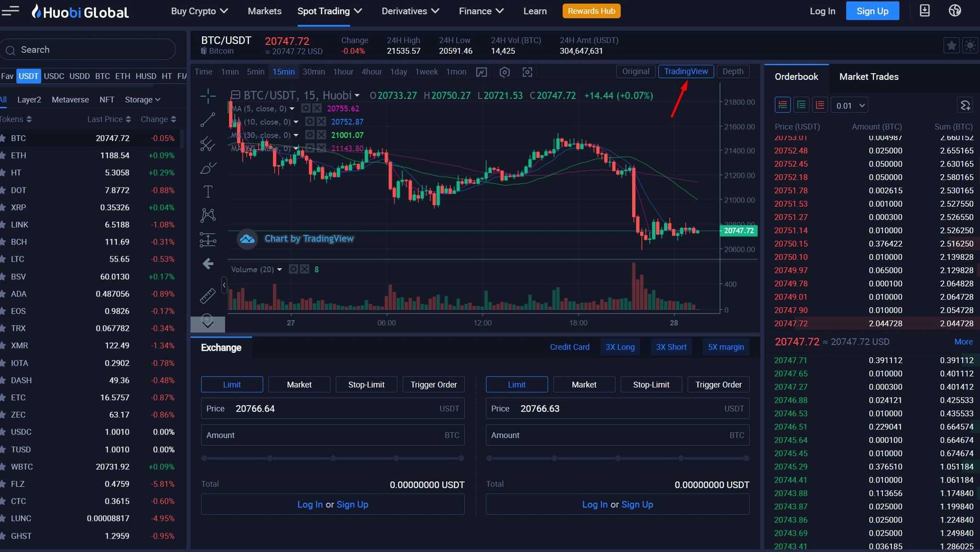Click the chart fullscreen icon
Viewport: 980px width, 552px height.
coord(527,72)
